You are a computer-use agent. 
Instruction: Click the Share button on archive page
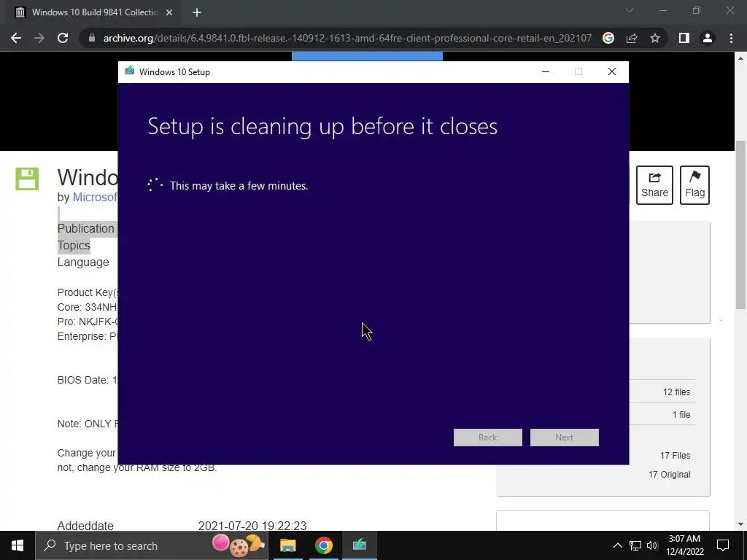pos(654,184)
